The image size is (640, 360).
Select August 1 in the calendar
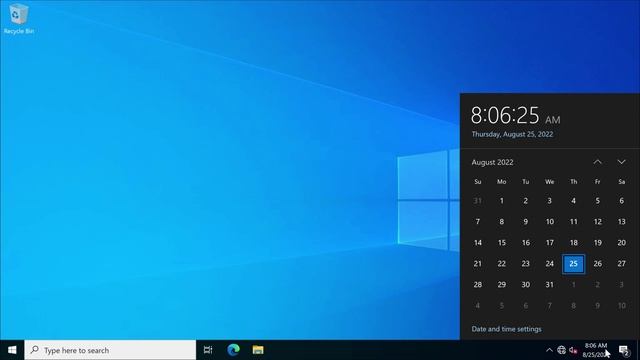coord(502,200)
